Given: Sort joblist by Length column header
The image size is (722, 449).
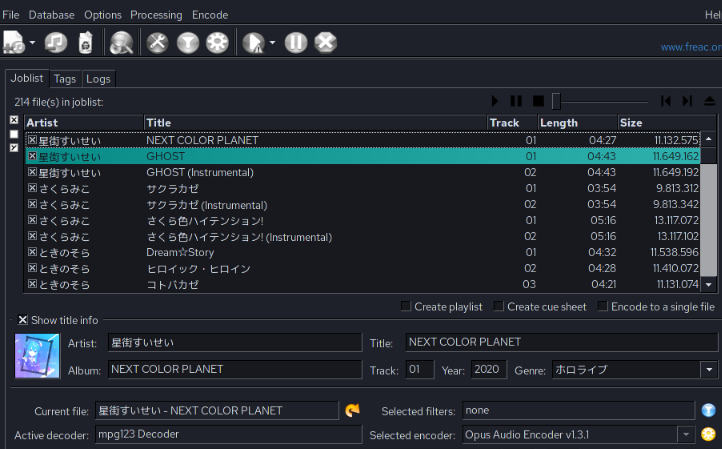Looking at the screenshot, I should click(578, 122).
